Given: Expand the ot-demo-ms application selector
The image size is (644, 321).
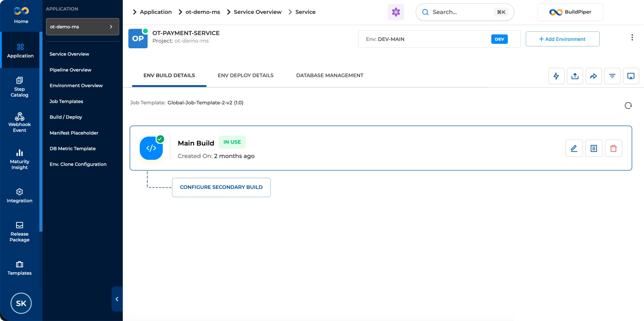Looking at the screenshot, I should (83, 27).
